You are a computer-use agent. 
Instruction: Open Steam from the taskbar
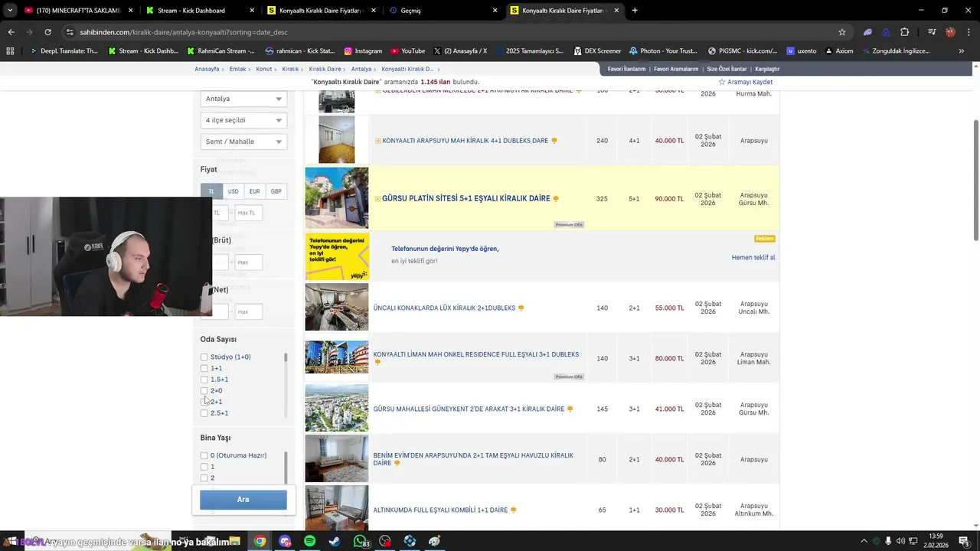(x=335, y=541)
